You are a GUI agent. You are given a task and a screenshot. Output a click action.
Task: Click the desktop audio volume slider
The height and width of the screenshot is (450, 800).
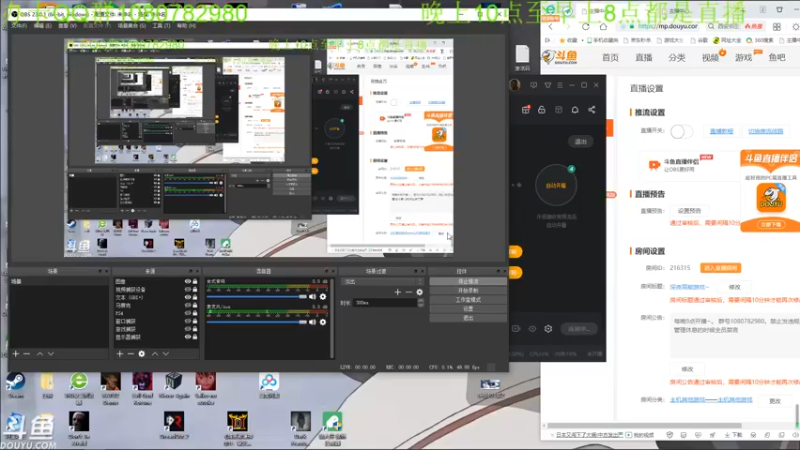click(257, 296)
